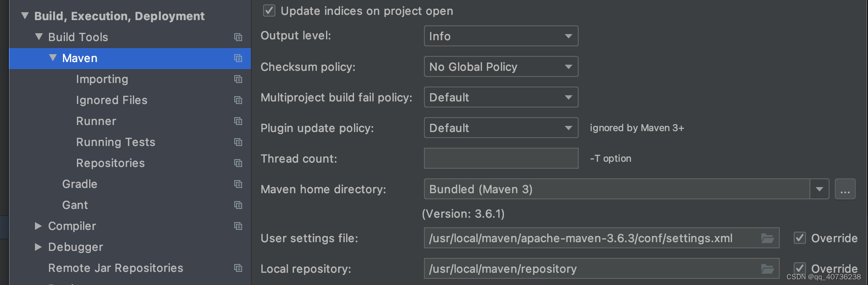Click the Bundled (Maven 3) home directory field
This screenshot has width=868, height=285.
[x=617, y=189]
